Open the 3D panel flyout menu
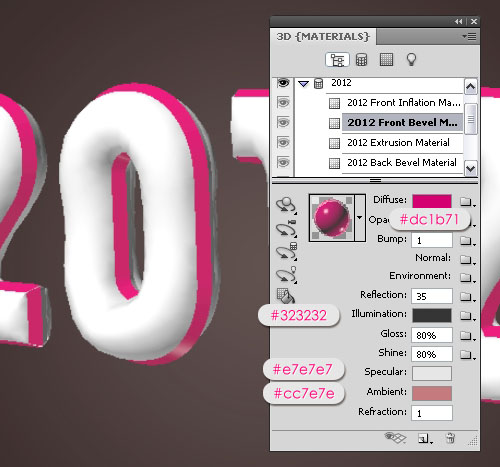The image size is (500, 467). pos(469,36)
